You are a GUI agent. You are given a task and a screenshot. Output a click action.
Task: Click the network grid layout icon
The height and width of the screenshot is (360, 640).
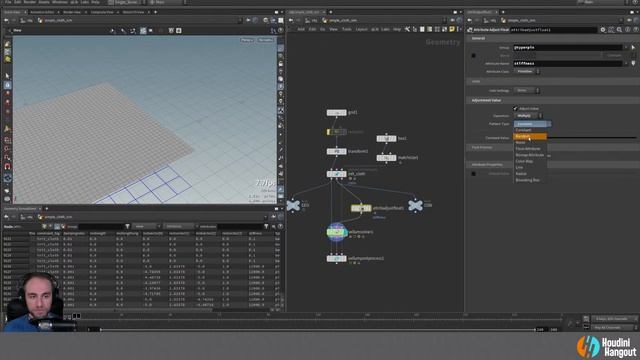click(x=437, y=29)
